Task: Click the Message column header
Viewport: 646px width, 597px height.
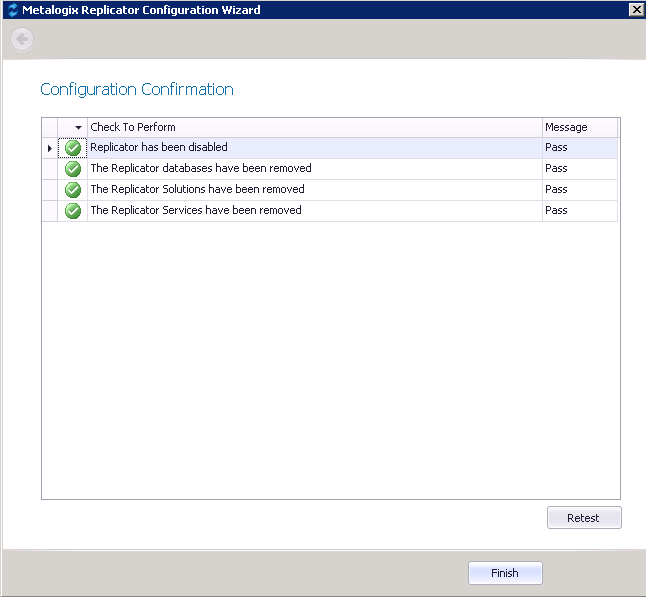Action: pos(580,127)
